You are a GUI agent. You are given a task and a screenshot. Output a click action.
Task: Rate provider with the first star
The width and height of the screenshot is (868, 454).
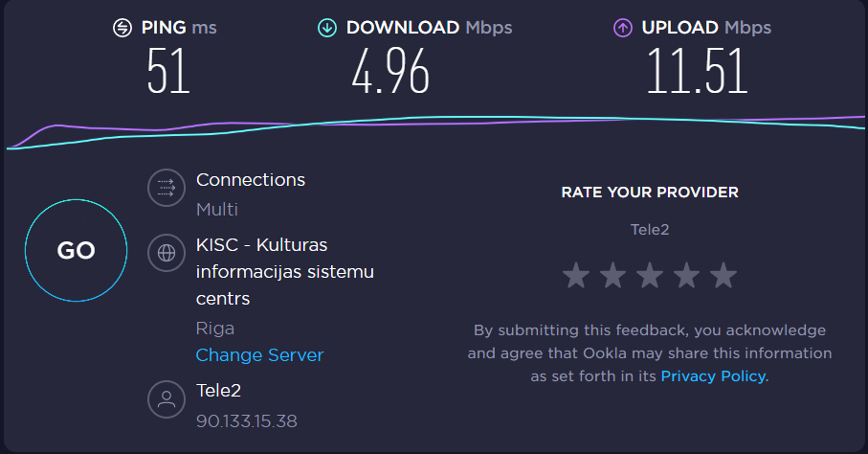pos(576,276)
